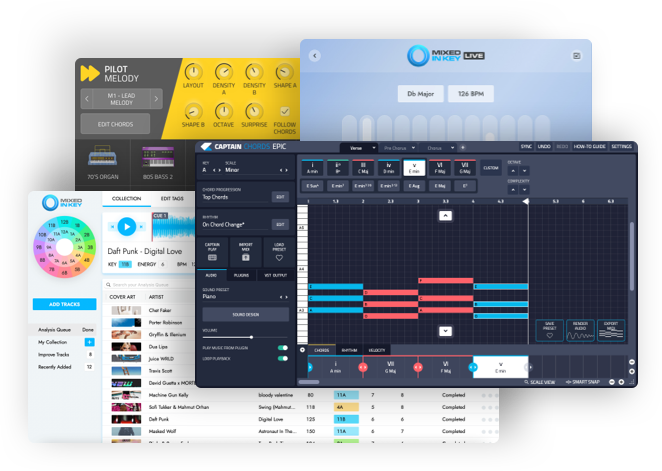This screenshot has width=662, height=471.
Task: Switch to Collection tab
Action: click(126, 198)
